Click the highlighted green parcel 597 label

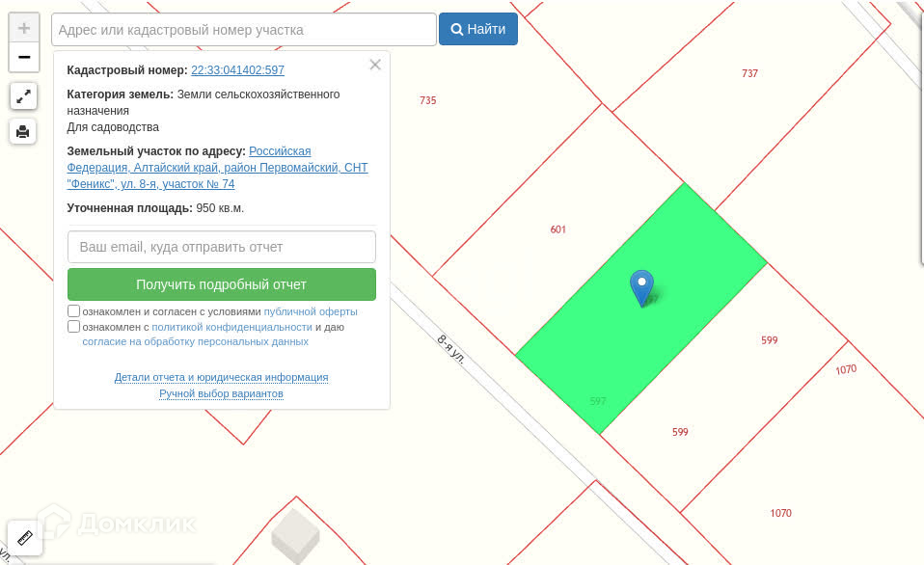[598, 401]
